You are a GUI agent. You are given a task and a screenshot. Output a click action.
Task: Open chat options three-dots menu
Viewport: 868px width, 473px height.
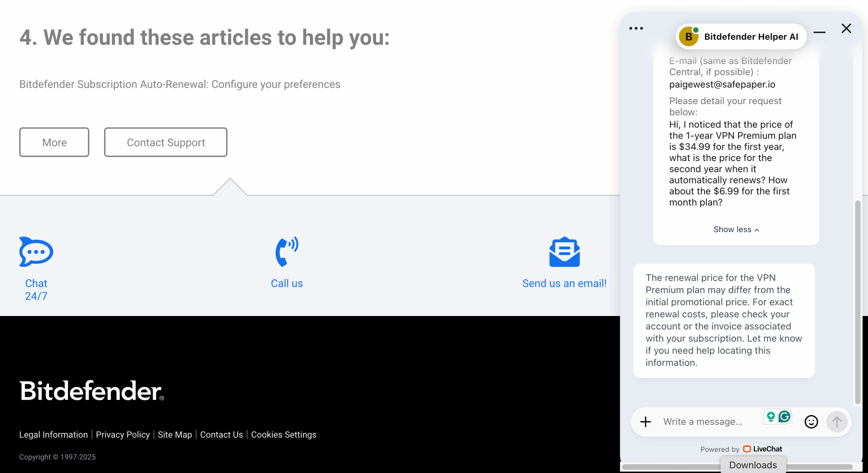(x=636, y=28)
